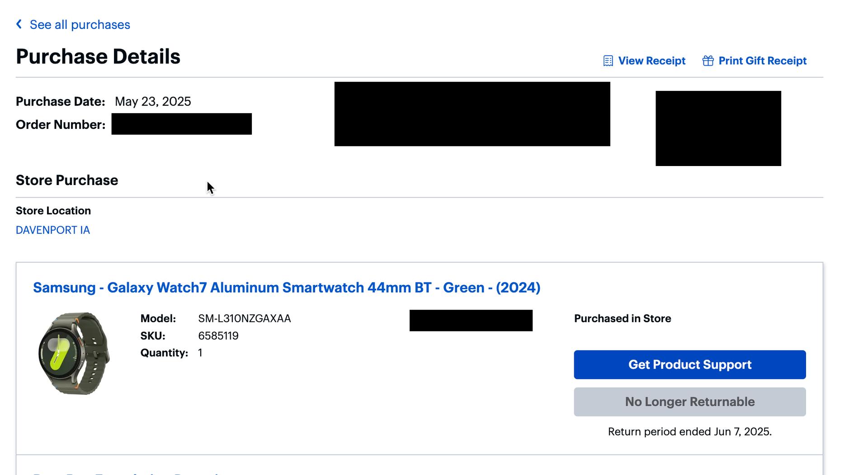The width and height of the screenshot is (868, 475).
Task: Click the Get Product Support button
Action: 690,365
